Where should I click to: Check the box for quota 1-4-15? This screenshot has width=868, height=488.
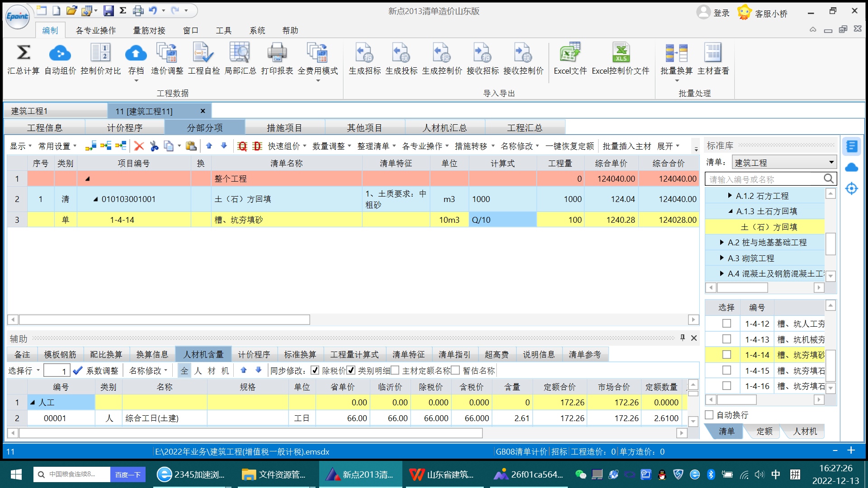point(726,371)
